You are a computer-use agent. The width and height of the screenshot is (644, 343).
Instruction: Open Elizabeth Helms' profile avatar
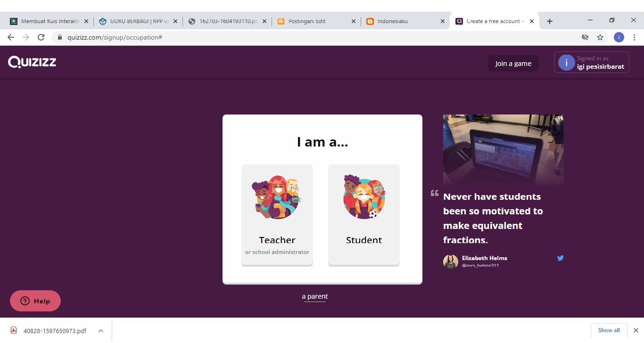pos(450,261)
